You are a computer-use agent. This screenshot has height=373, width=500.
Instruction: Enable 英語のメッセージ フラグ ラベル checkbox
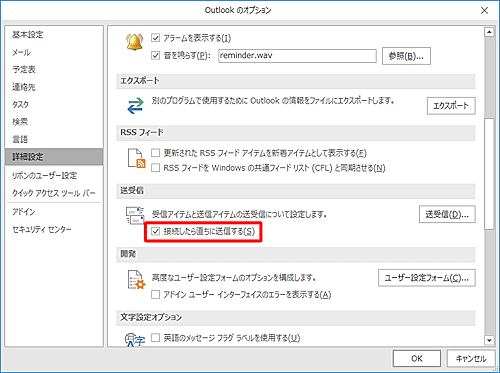point(155,338)
